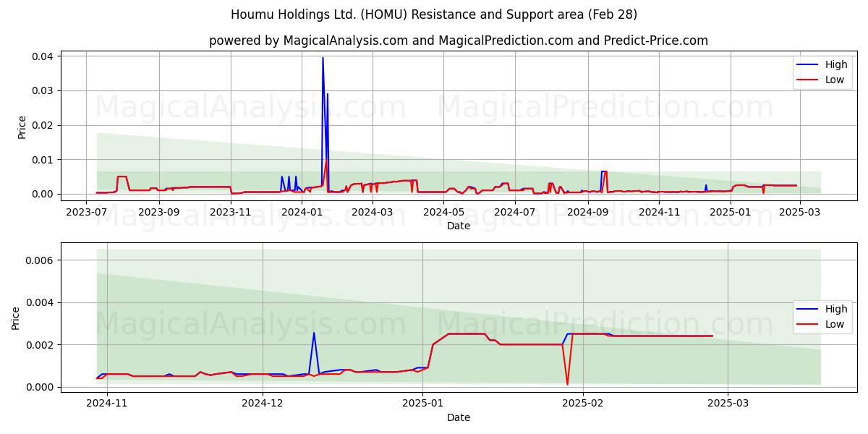Click the 0.006 y-axis tick label
This screenshot has height=434, width=868.
click(x=41, y=260)
